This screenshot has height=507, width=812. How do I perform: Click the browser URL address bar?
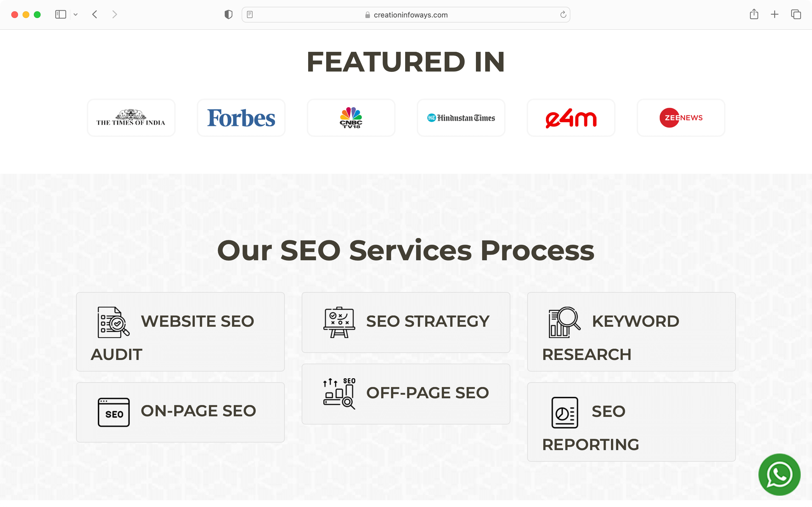coord(406,15)
